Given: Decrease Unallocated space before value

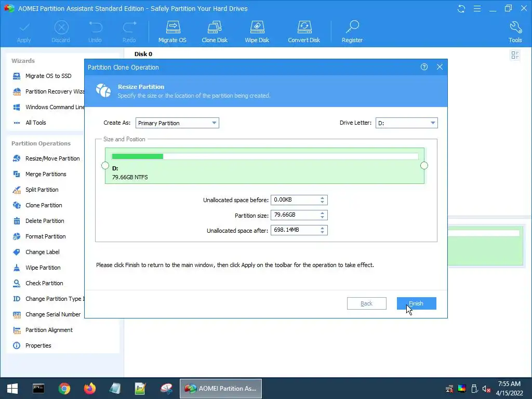Looking at the screenshot, I should (x=322, y=202).
